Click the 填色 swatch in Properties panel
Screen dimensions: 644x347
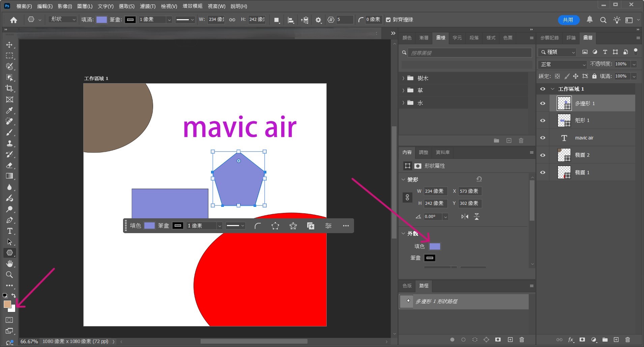pyautogui.click(x=435, y=246)
